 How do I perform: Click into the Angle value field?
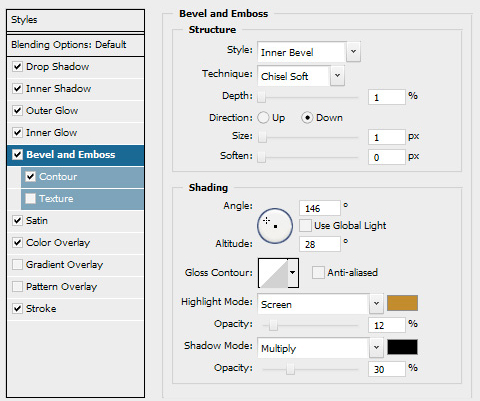click(x=320, y=208)
